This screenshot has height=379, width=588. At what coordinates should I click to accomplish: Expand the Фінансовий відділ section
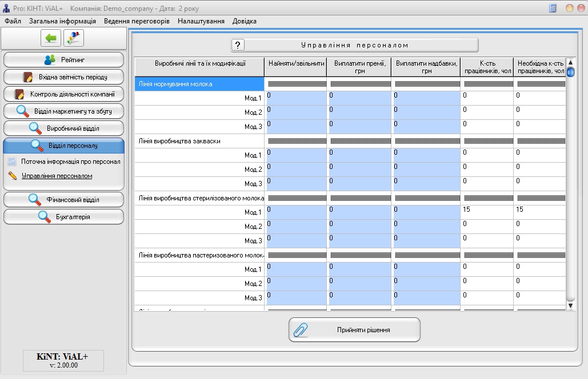pos(63,200)
